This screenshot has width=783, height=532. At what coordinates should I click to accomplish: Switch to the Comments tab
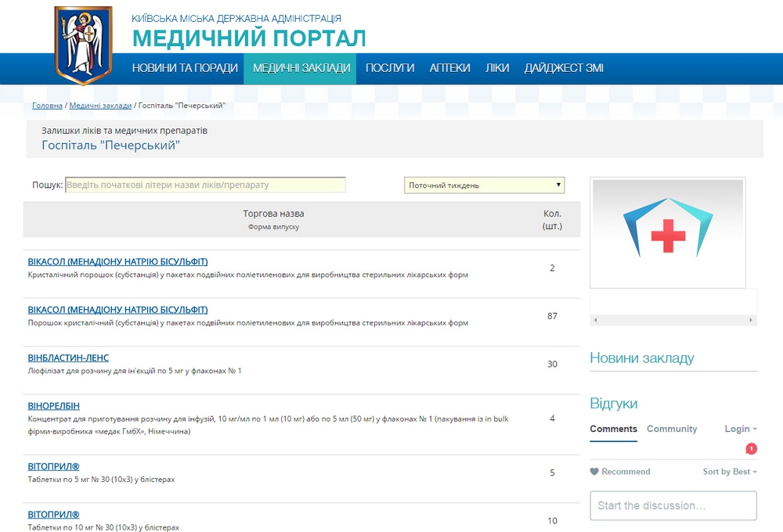click(x=613, y=429)
